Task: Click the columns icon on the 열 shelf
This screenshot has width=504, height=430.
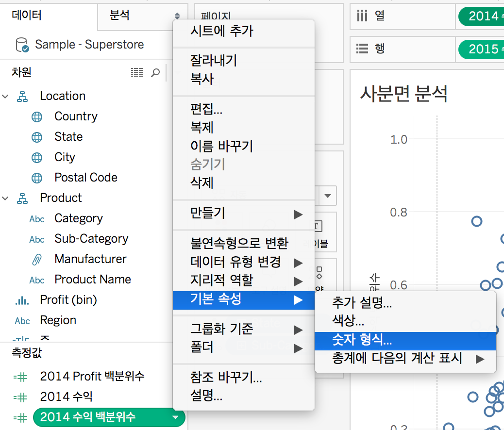Action: coord(362,16)
